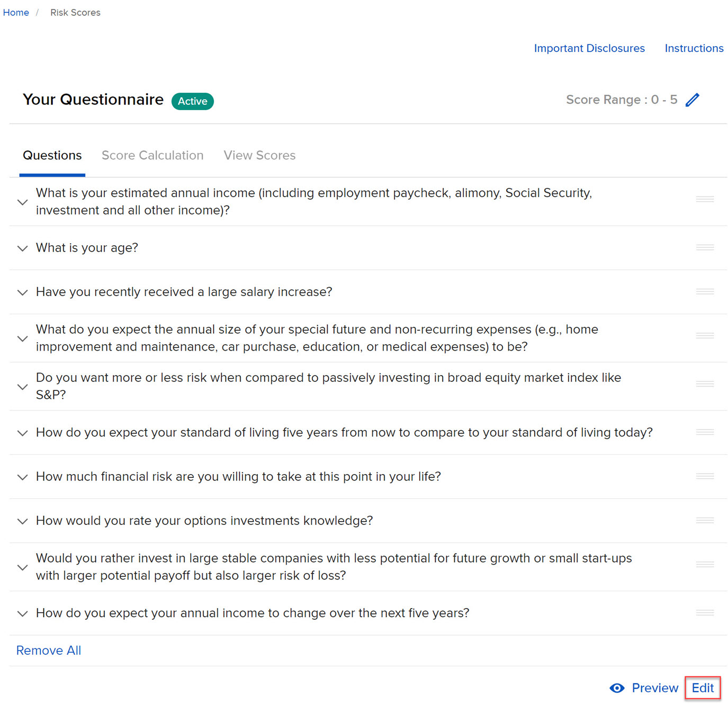Click the Remove All link
This screenshot has height=705, width=728.
48,650
